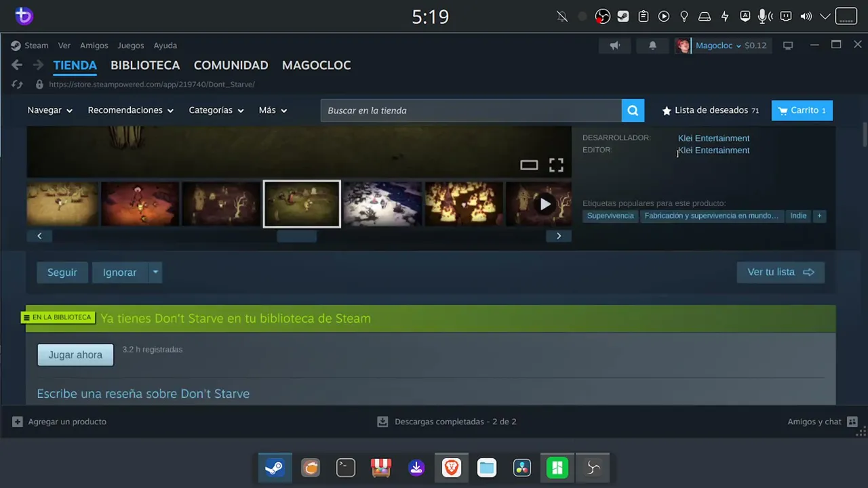Open the application launcher logo in the top panel
The height and width of the screenshot is (488, 868).
tap(24, 16)
